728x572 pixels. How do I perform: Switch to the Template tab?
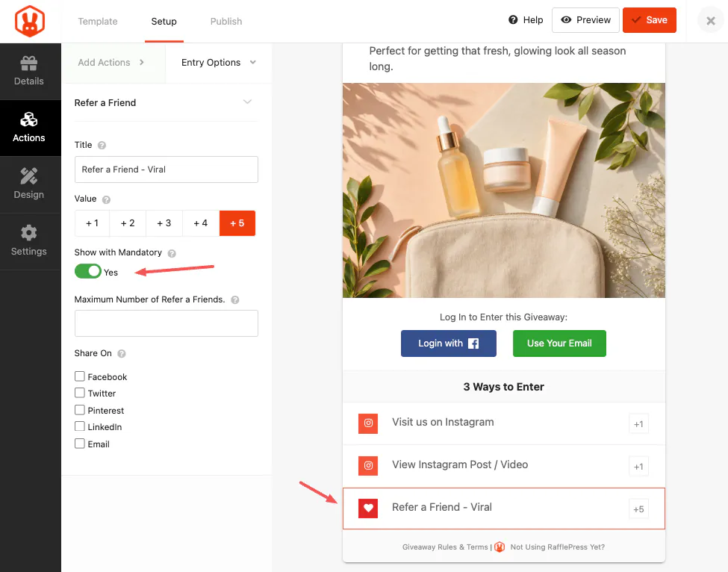98,22
